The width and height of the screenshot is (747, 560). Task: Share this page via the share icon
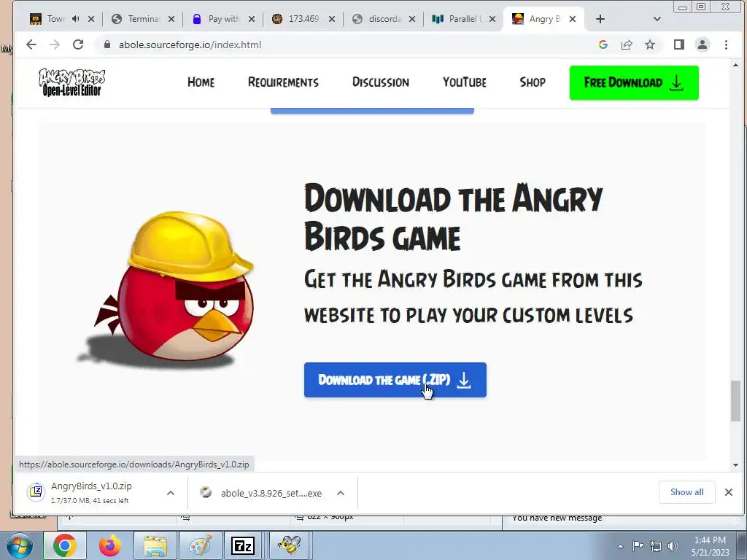coord(627,44)
